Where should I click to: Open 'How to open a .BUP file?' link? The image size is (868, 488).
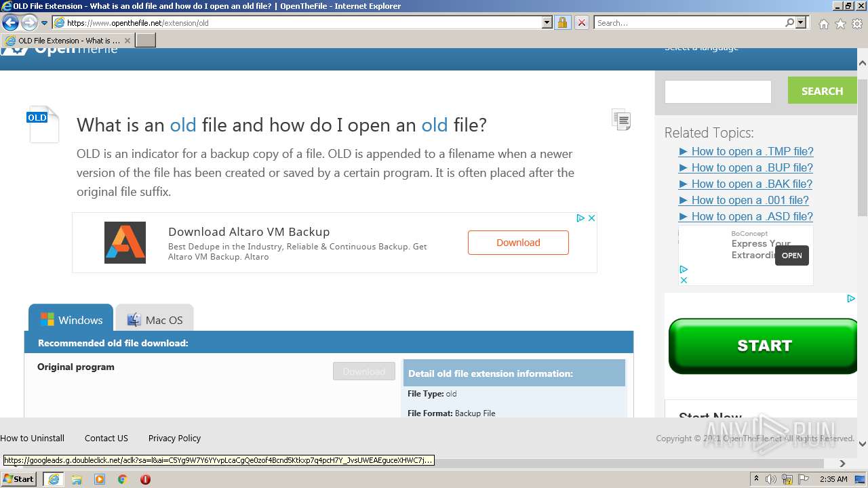click(x=746, y=167)
